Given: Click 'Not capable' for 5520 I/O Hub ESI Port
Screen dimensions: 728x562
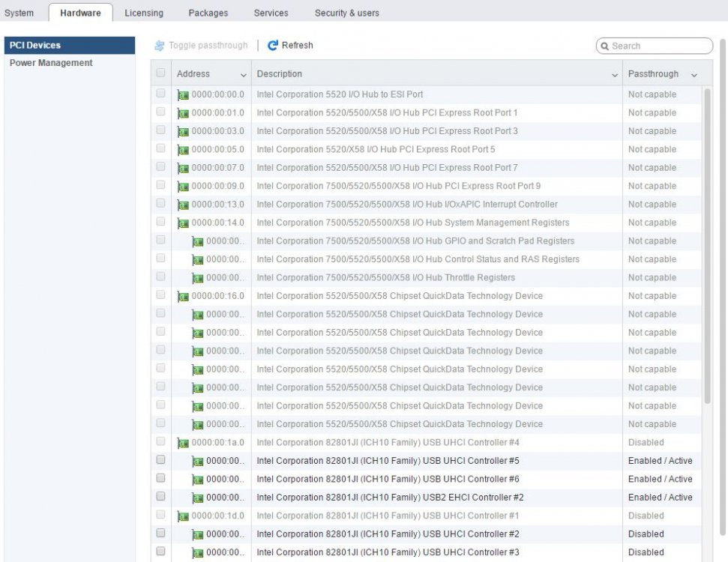Looking at the screenshot, I should point(652,94).
